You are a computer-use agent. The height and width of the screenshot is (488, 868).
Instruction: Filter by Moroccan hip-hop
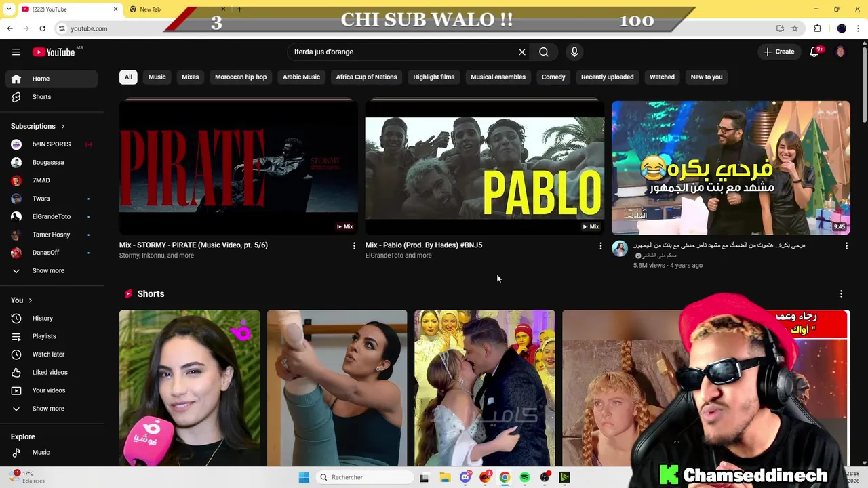(x=241, y=77)
